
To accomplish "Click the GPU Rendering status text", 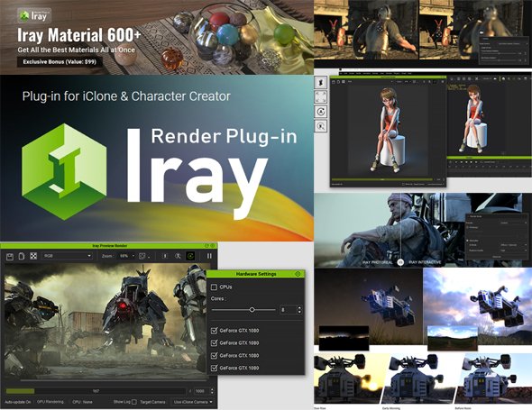I will [50, 402].
